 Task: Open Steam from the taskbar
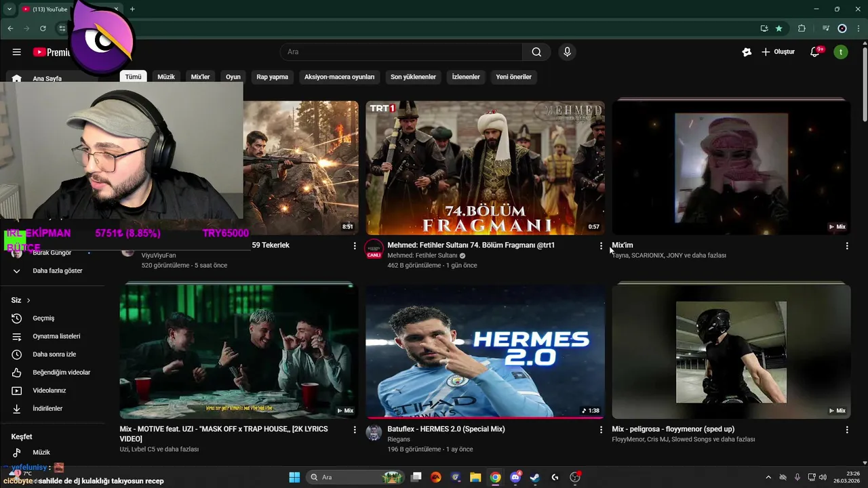coord(535,477)
